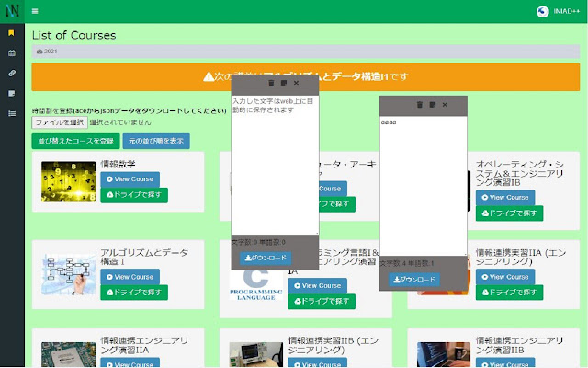
Task: Open the link icon in sidebar
Action: 12,74
